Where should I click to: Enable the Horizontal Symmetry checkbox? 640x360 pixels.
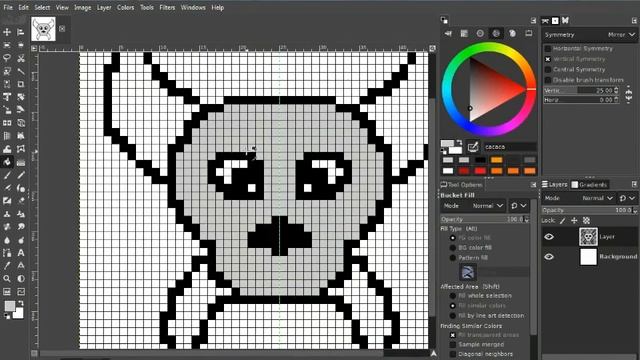point(548,49)
